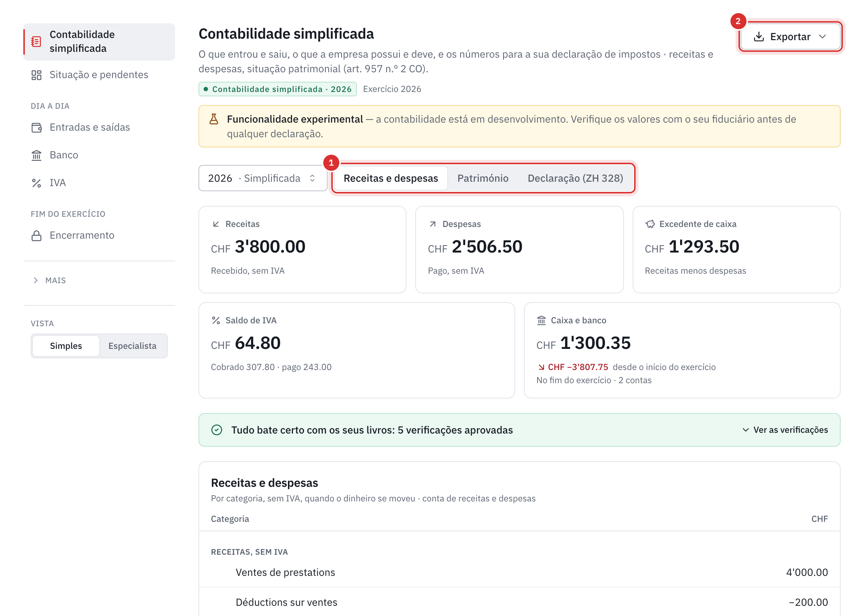Open Contabilidade simplificada in sidebar
This screenshot has height=616, width=864.
point(99,42)
